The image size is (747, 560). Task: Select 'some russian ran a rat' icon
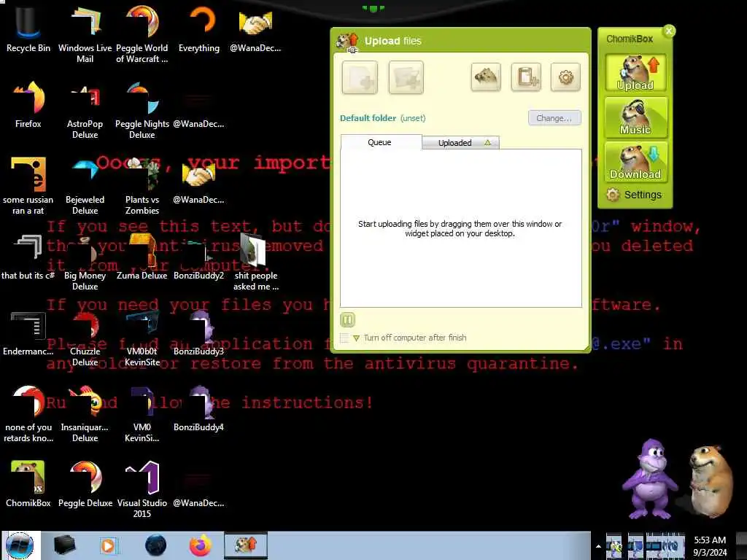(x=28, y=187)
